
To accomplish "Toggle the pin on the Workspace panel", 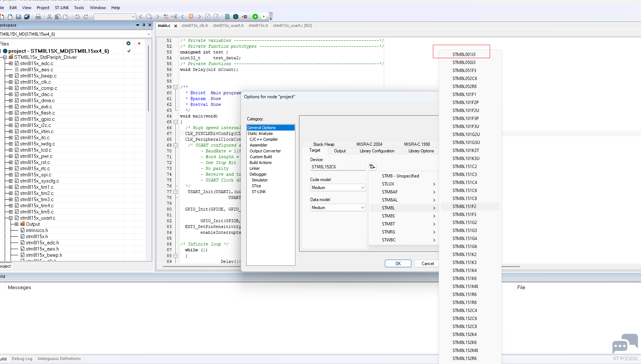I will coord(144,25).
